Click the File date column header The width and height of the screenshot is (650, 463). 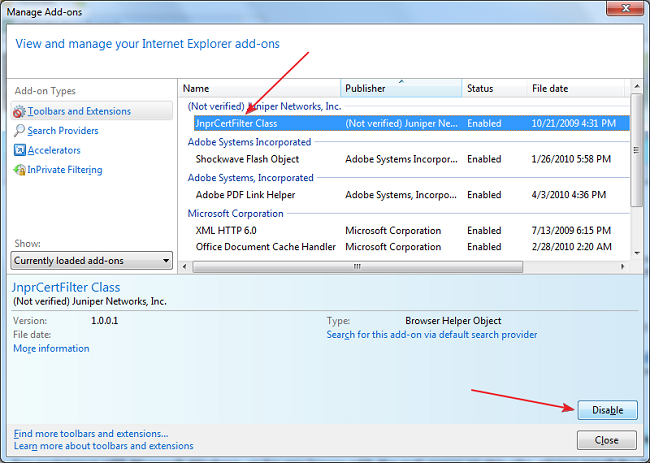(x=575, y=88)
